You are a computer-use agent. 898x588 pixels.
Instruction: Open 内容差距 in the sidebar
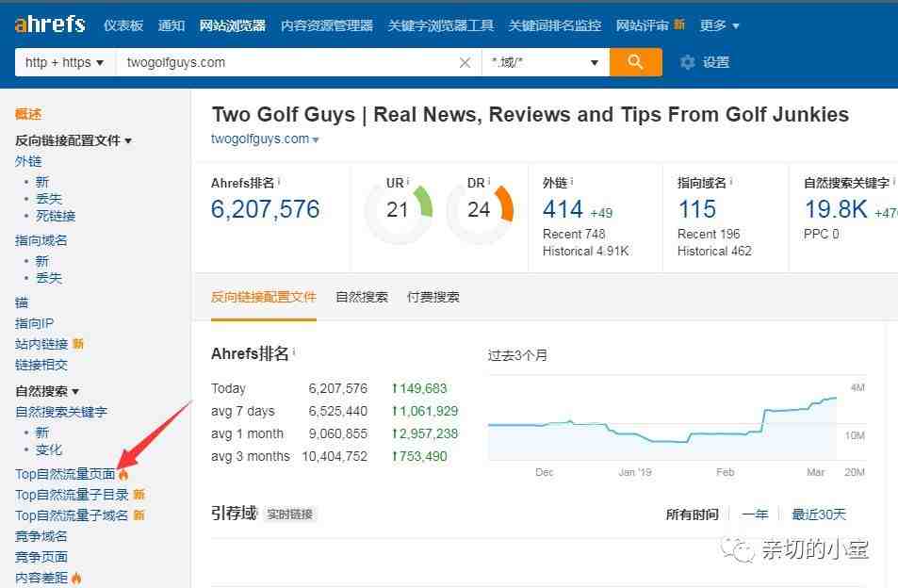tap(41, 578)
